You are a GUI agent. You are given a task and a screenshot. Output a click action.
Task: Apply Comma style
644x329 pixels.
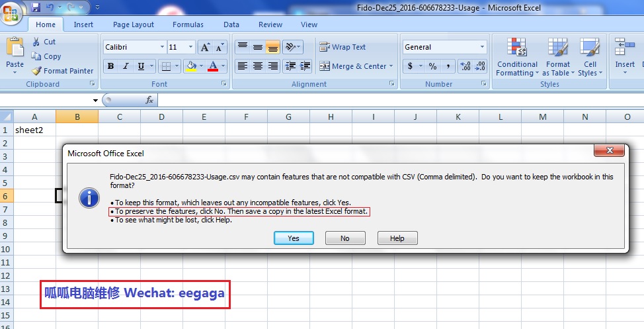448,66
